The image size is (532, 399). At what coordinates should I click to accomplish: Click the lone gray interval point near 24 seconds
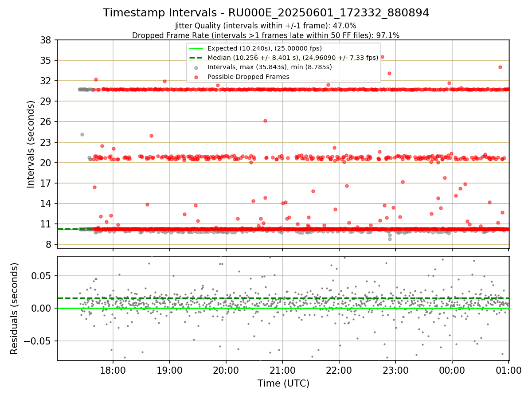point(82,134)
